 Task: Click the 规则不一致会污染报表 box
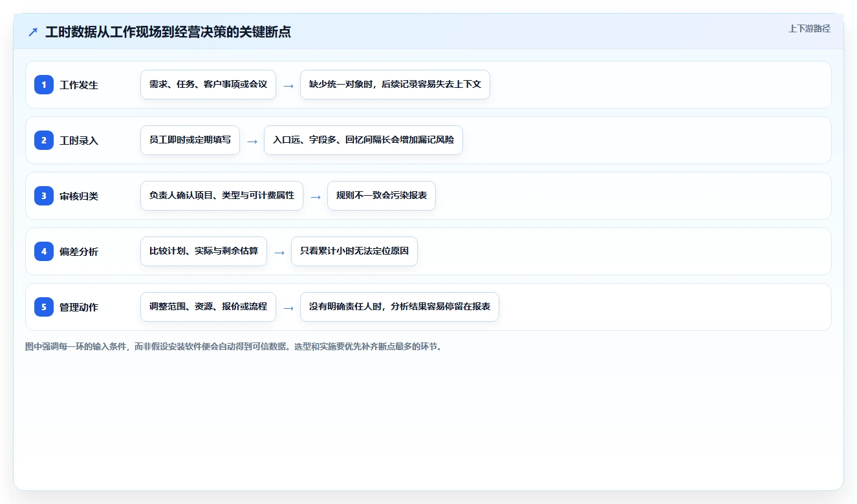pos(382,196)
